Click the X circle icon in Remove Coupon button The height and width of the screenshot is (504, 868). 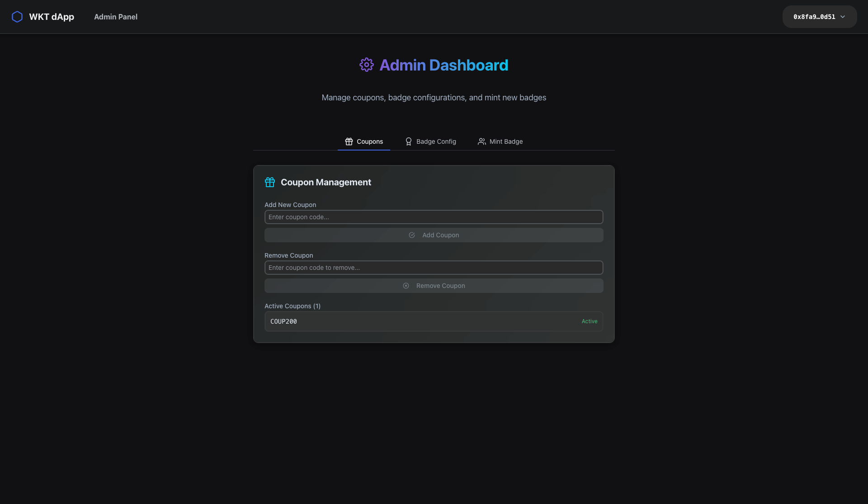pyautogui.click(x=406, y=286)
